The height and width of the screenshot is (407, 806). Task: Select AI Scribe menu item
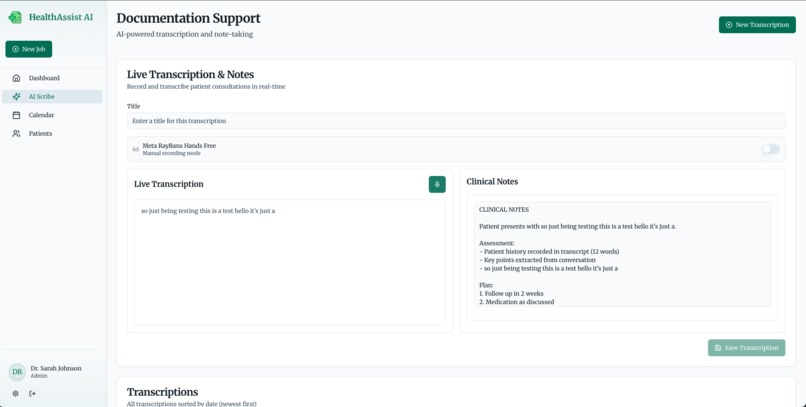click(52, 97)
